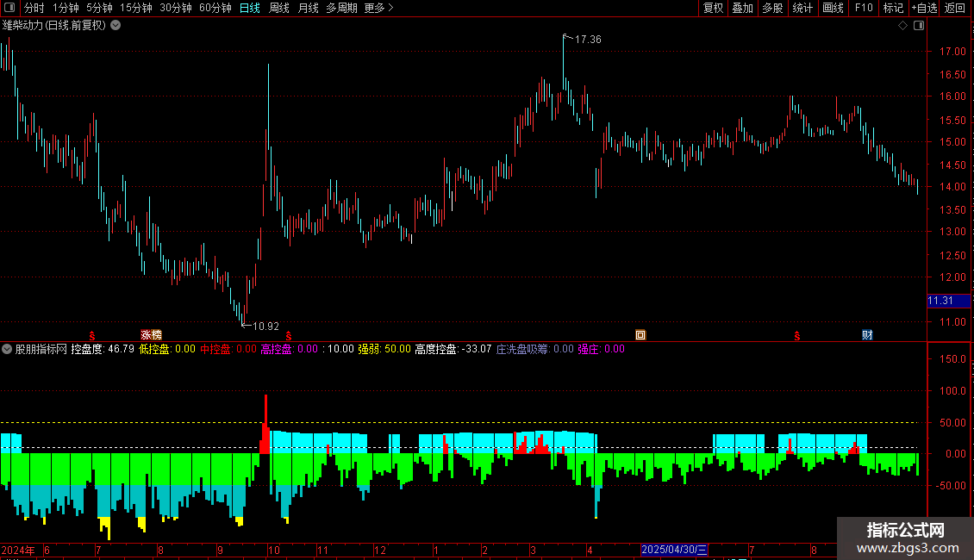Add stock with +自选 button
This screenshot has height=560, width=974.
[924, 8]
